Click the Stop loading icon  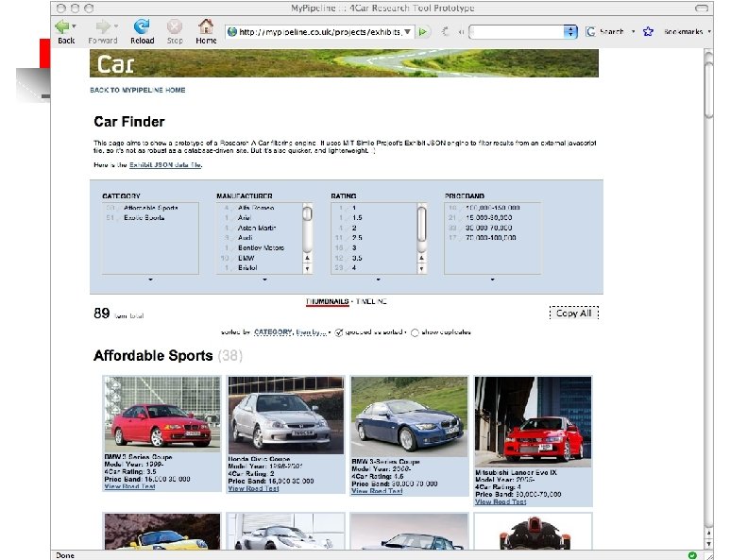175,26
